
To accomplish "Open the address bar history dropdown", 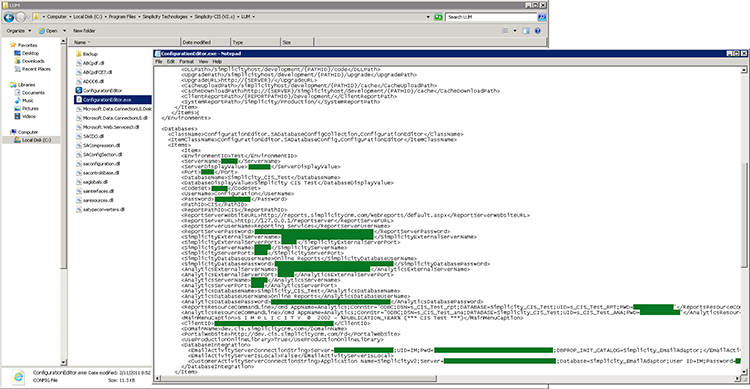I will click(x=428, y=17).
